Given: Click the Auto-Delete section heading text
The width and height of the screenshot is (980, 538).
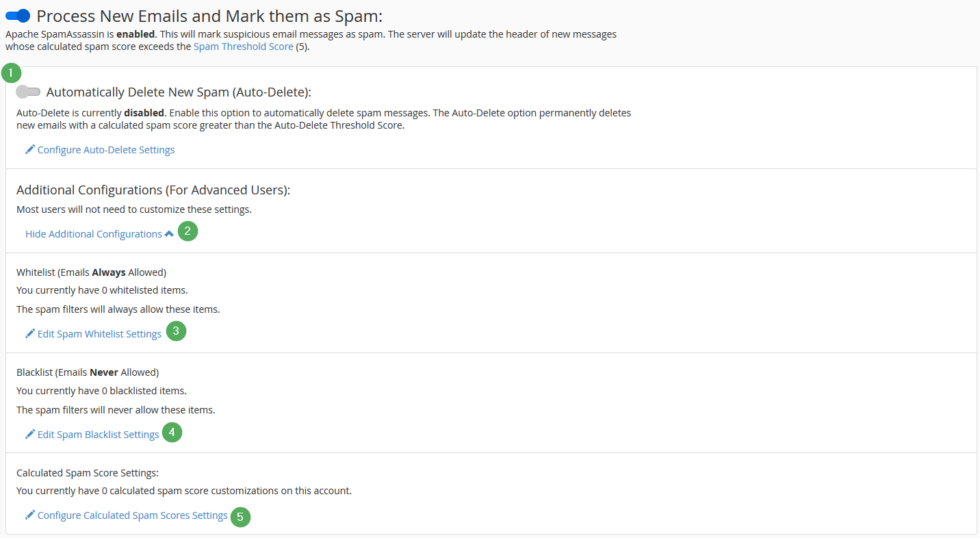Looking at the screenshot, I should (x=179, y=92).
